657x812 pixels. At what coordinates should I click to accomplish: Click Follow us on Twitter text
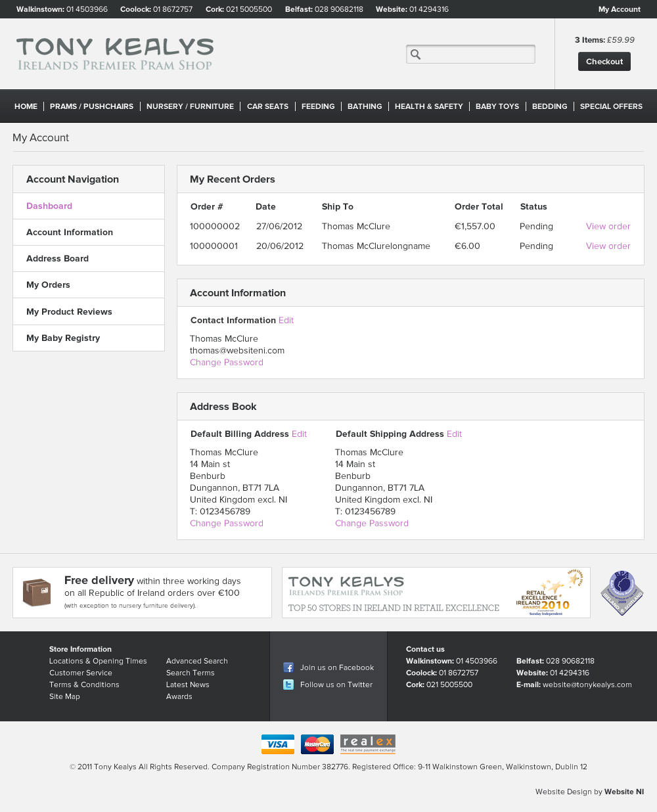click(x=336, y=685)
